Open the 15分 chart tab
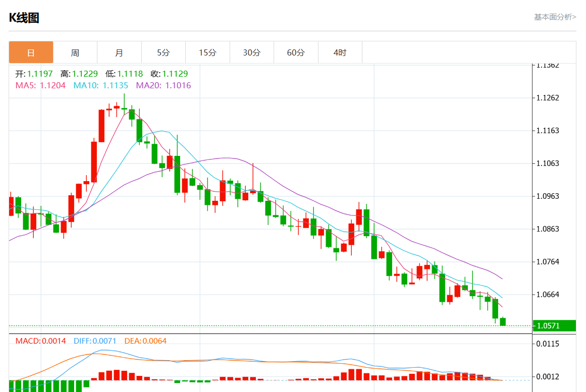Image resolution: width=586 pixels, height=392 pixels. pyautogui.click(x=207, y=52)
